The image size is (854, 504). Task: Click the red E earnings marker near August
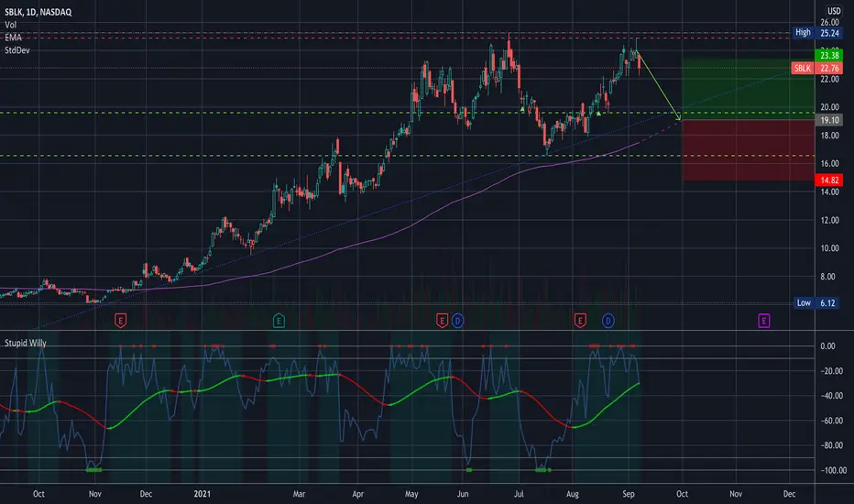580,321
